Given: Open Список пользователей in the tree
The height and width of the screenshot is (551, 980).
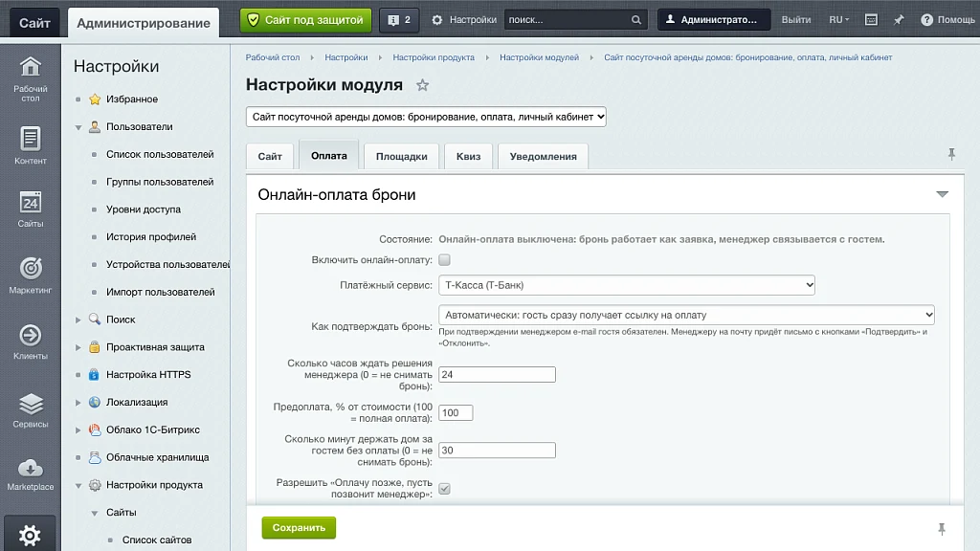Looking at the screenshot, I should click(160, 154).
